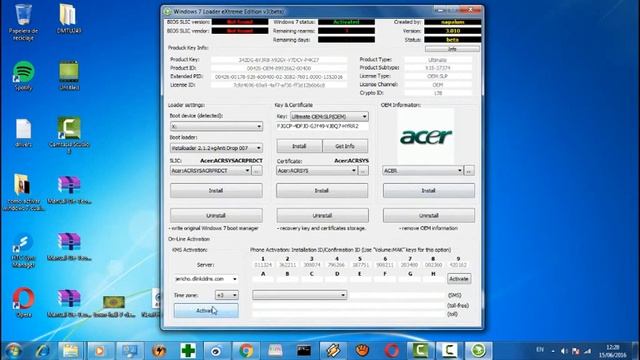
Task: Click the Product ID value
Action: [x=279, y=68]
